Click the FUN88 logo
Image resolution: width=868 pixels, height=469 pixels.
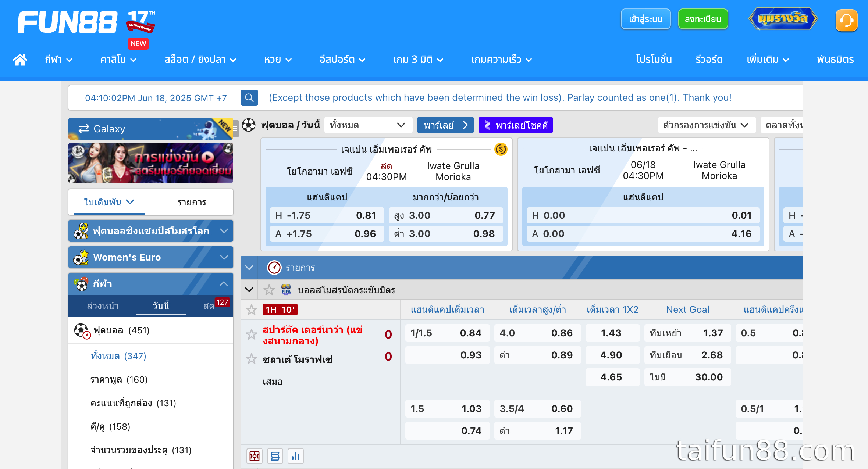67,22
